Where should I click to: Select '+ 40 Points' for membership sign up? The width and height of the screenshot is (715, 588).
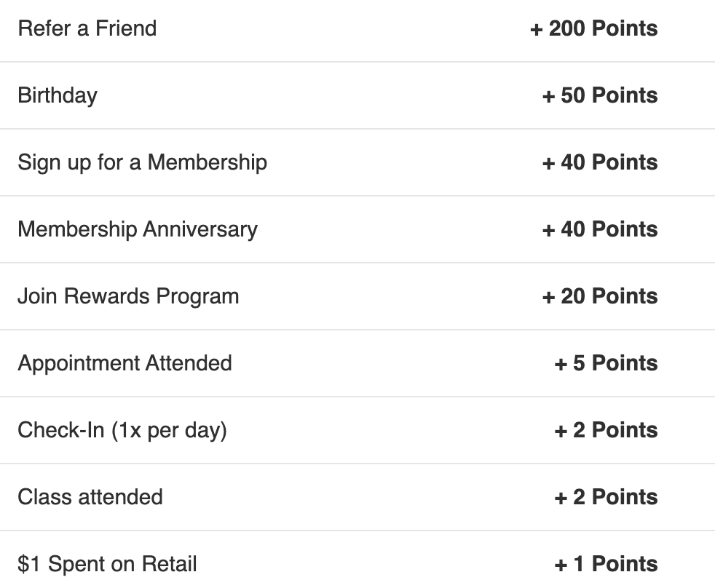(x=599, y=162)
